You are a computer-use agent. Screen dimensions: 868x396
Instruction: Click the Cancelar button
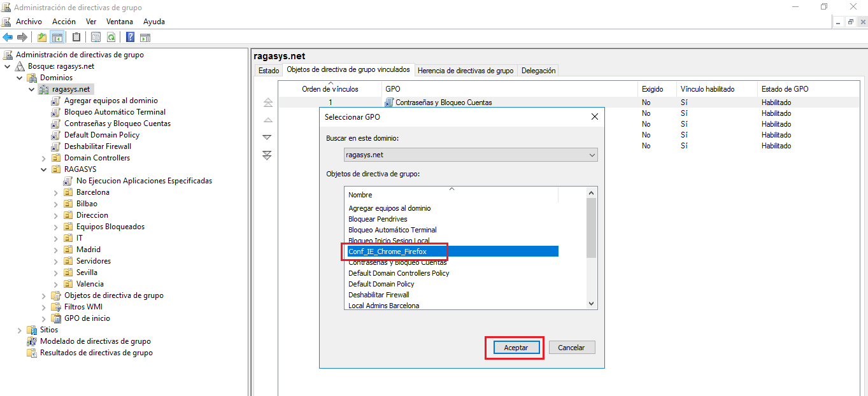(x=572, y=347)
